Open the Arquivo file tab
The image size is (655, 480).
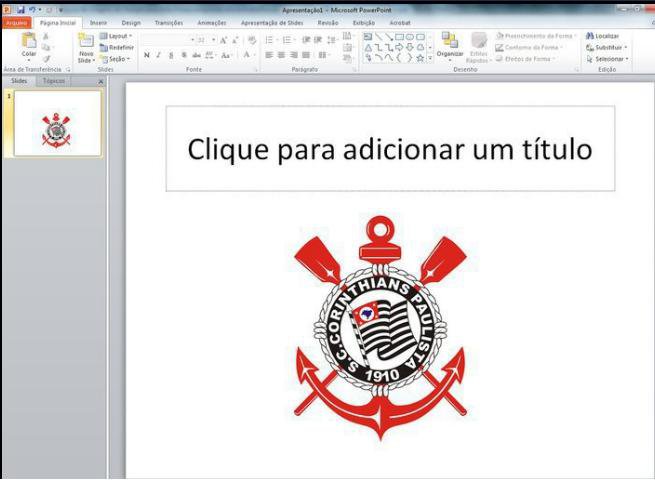tap(17, 23)
